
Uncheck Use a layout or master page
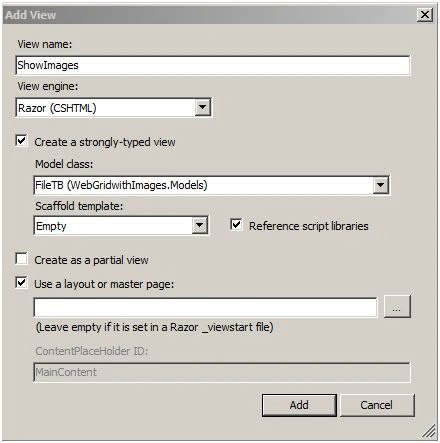tap(22, 282)
